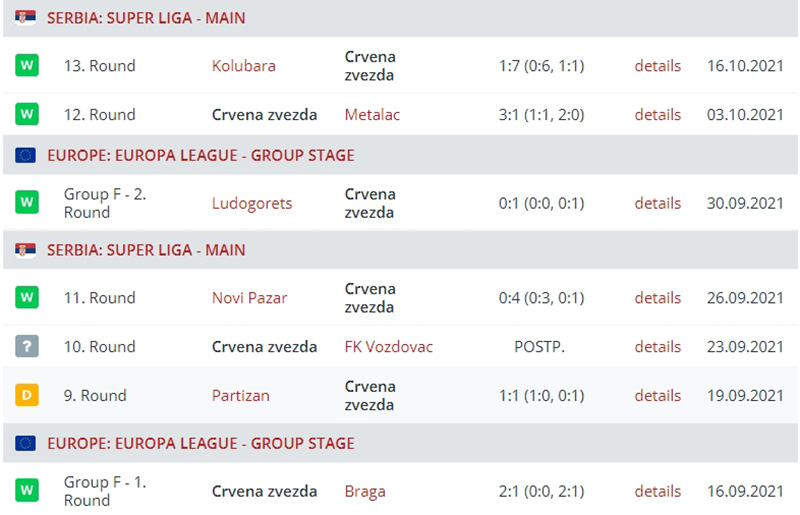Click the second Serbian flag league icon
This screenshot has width=800, height=515.
coord(25,250)
